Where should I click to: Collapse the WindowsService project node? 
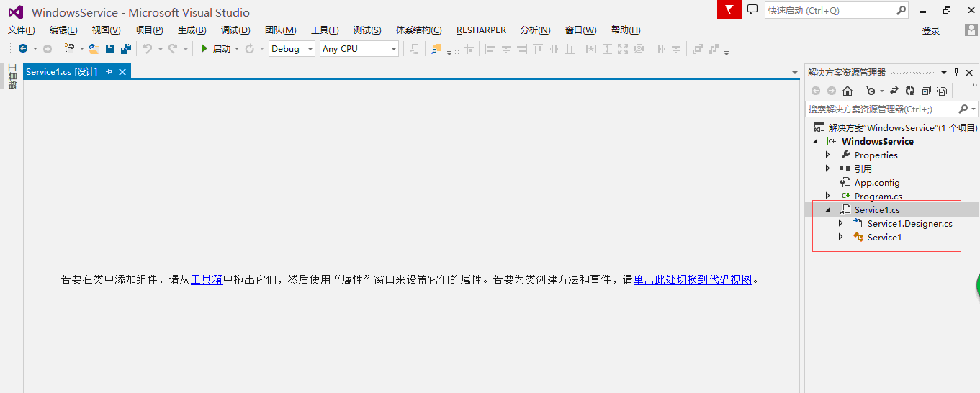point(815,141)
